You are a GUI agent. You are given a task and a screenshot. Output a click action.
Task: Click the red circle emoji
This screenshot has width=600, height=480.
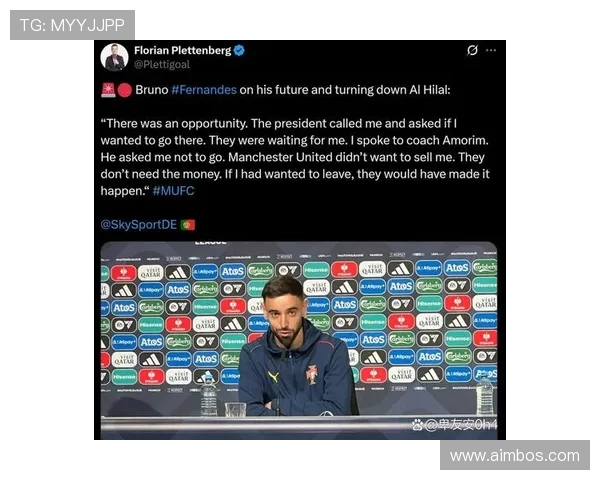click(x=124, y=90)
